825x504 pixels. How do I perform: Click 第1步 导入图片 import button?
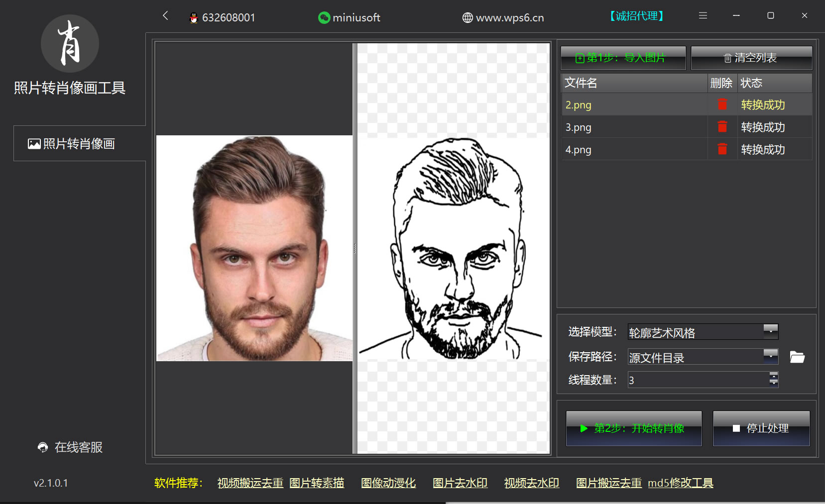pyautogui.click(x=623, y=58)
